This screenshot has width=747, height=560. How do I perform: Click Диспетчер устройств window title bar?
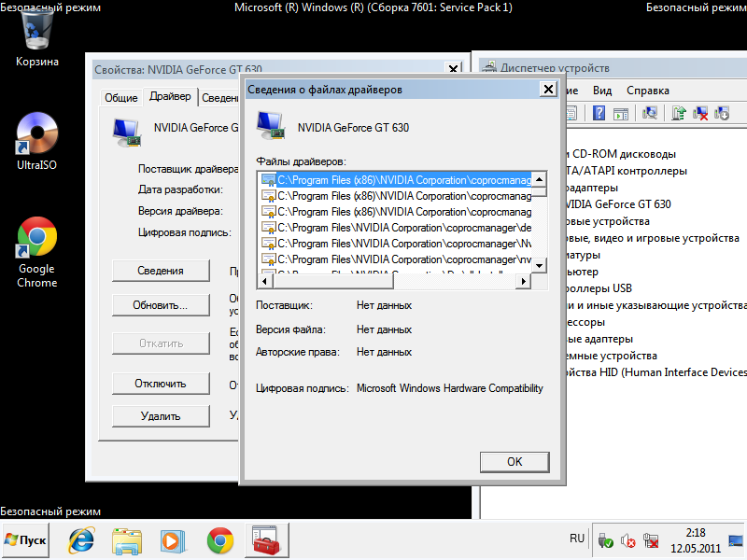(614, 67)
